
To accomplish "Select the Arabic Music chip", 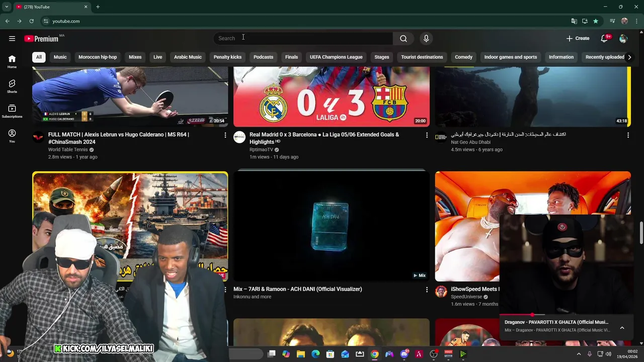I will click(x=188, y=57).
